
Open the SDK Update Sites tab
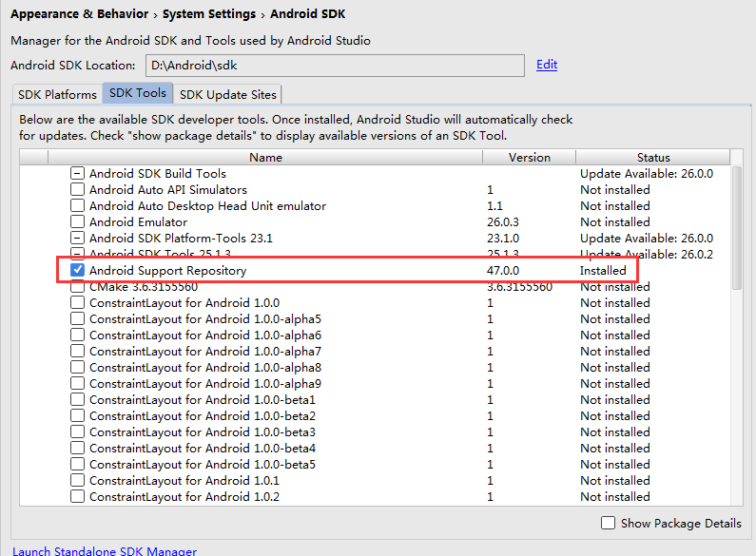(227, 94)
